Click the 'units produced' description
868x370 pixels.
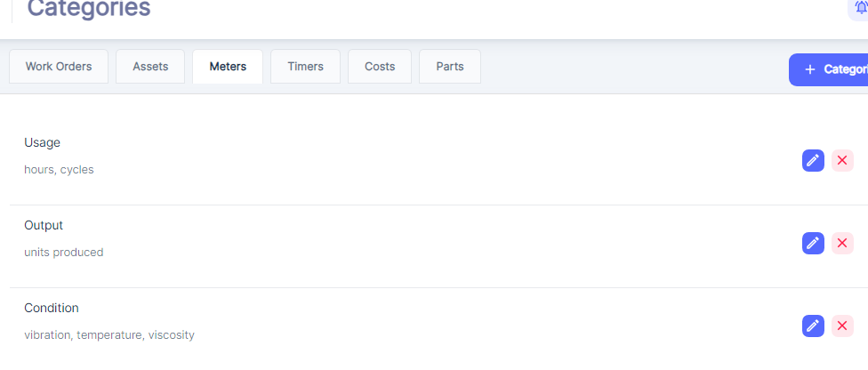[x=64, y=252]
